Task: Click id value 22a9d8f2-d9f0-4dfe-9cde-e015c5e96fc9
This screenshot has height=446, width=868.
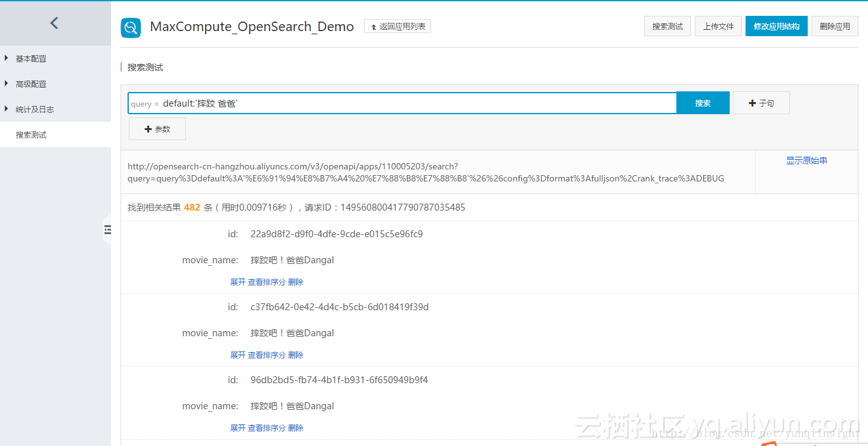Action: click(x=337, y=234)
